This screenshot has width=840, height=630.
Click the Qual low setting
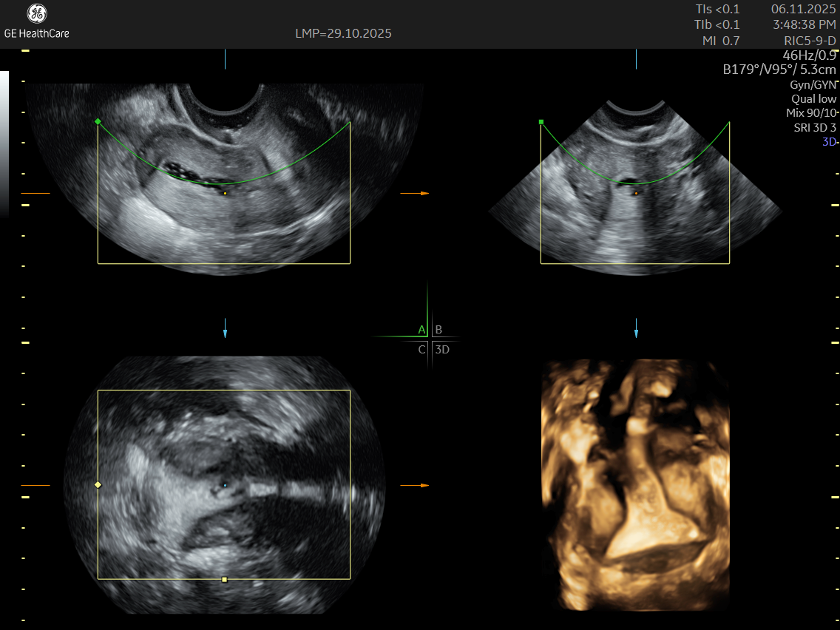[813, 99]
